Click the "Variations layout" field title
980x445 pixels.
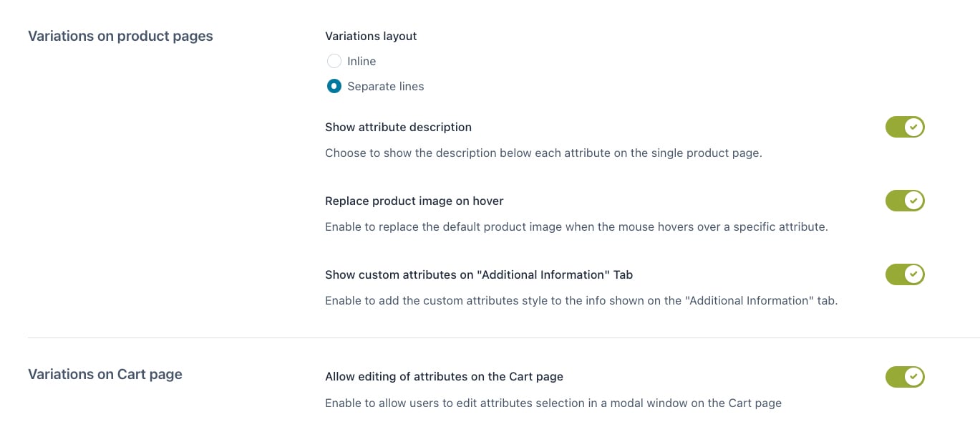point(371,36)
